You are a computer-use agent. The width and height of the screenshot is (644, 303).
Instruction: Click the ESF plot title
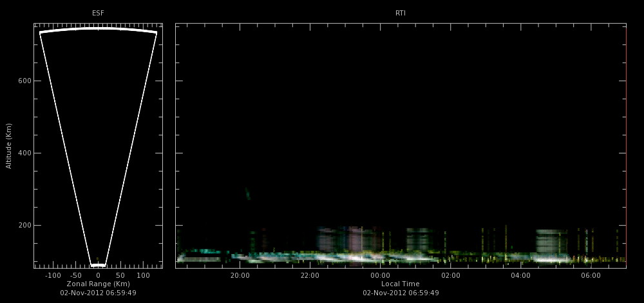(x=98, y=13)
